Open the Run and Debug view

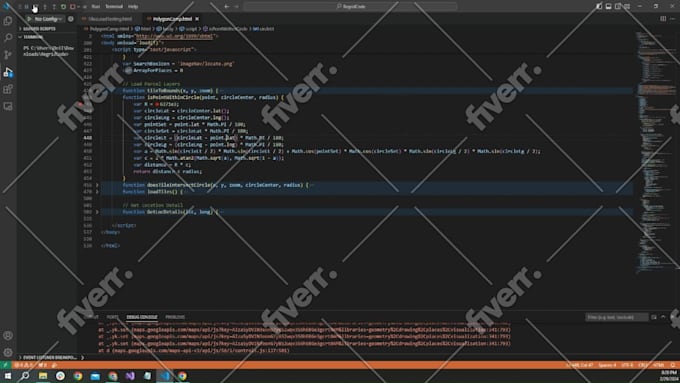pos(8,72)
